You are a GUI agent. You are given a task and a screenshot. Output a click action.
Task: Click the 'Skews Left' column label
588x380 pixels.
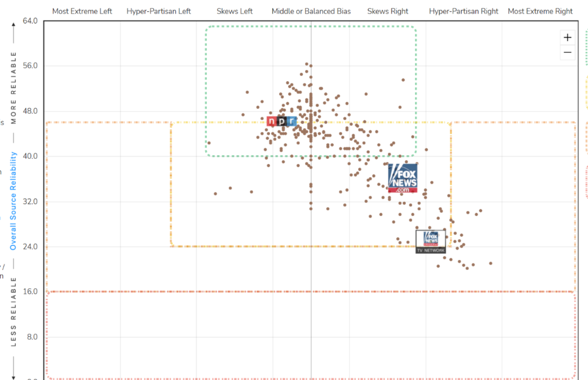click(235, 11)
